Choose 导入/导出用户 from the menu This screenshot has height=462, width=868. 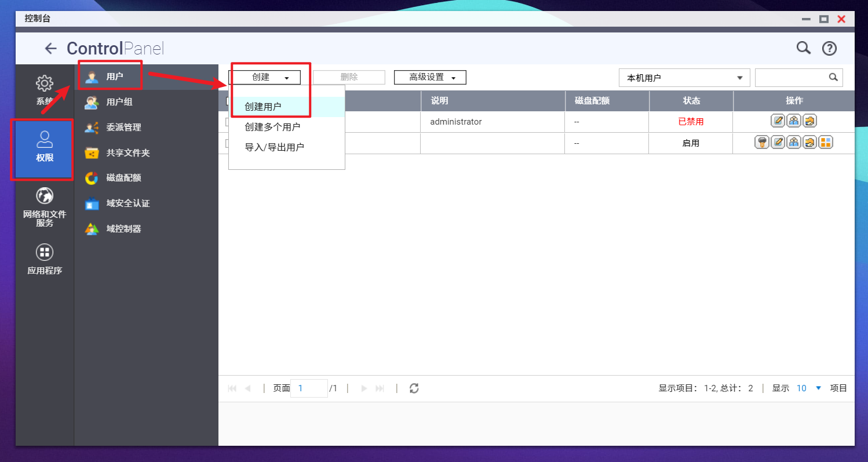pyautogui.click(x=287, y=147)
